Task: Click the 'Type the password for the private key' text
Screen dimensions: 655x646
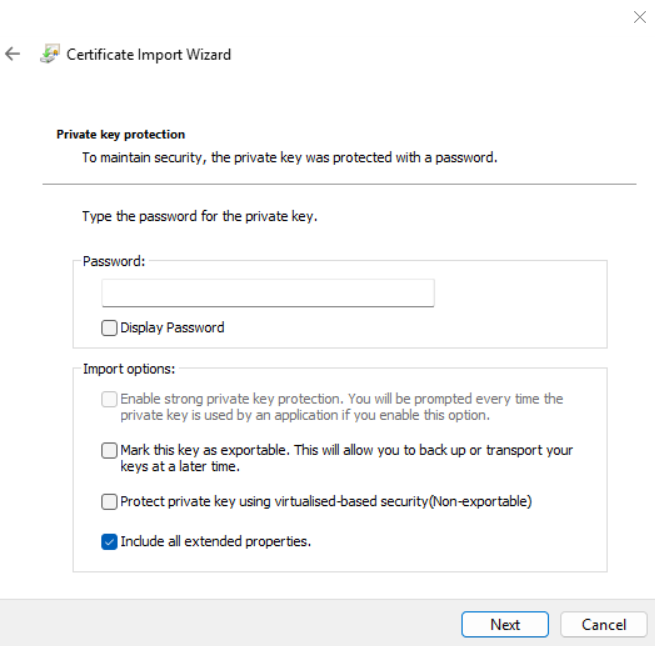Action: [x=200, y=216]
